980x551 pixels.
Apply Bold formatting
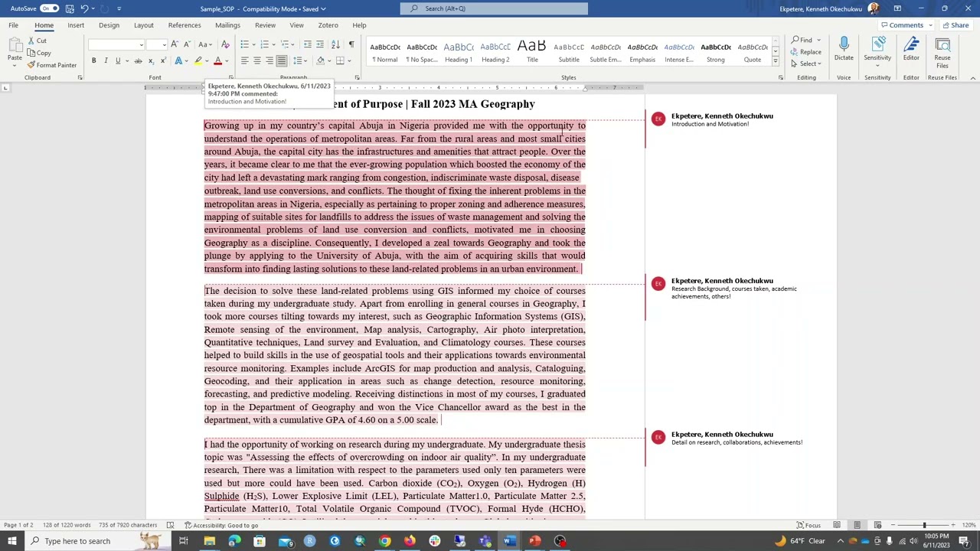[x=94, y=60]
